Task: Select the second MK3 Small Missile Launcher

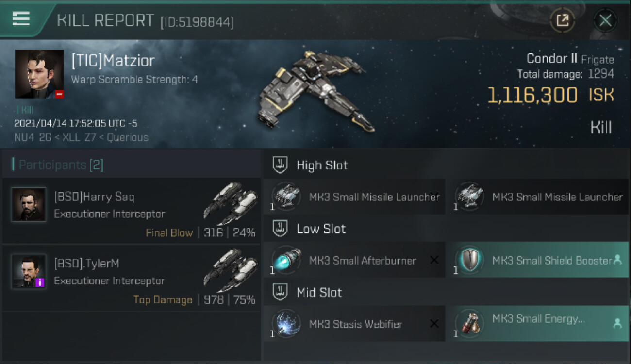Action: [x=537, y=197]
